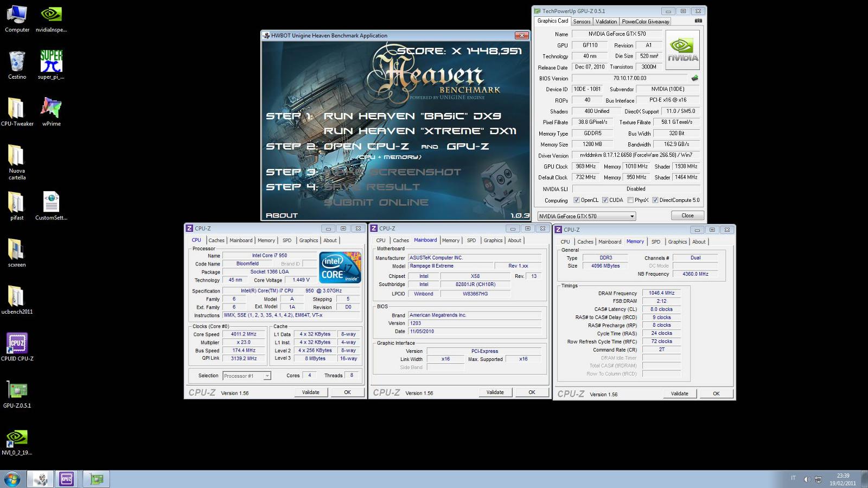This screenshot has height=488, width=868.
Task: Open ucbench2011 folder icon
Action: point(17,300)
